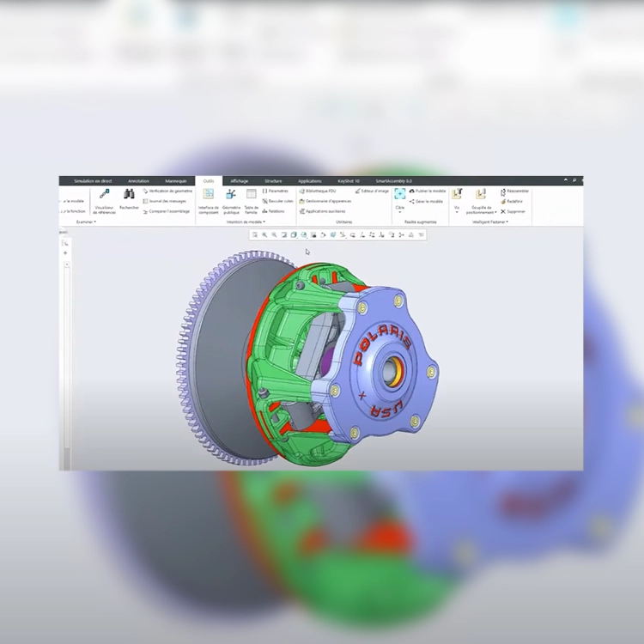Open the display style options

pyautogui.click(x=294, y=235)
